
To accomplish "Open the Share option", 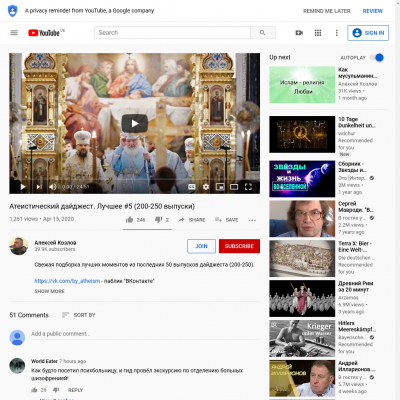I will pyautogui.click(x=192, y=220).
